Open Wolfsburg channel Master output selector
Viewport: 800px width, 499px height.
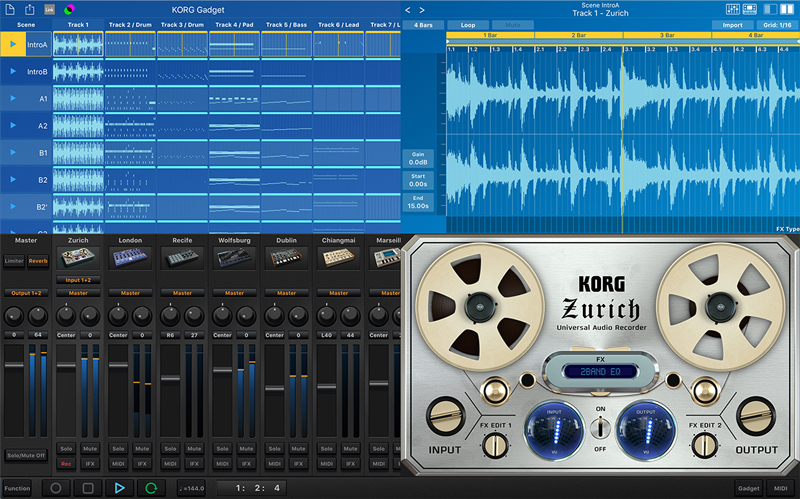coord(234,293)
